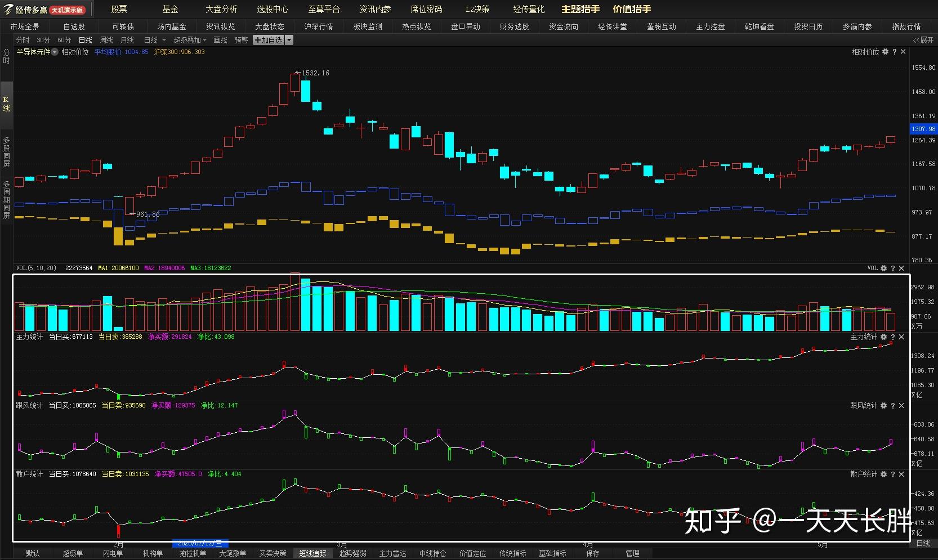Select 月线 monthly period
This screenshot has height=560, width=938.
127,40
